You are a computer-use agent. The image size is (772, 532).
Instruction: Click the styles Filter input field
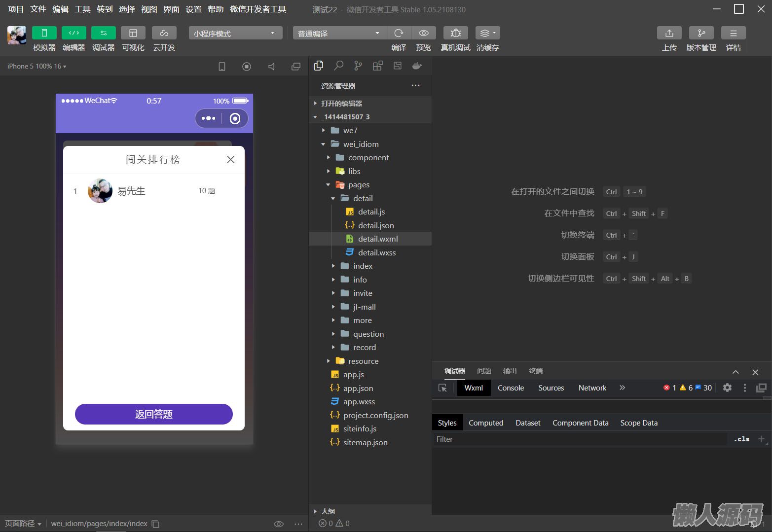pos(580,439)
